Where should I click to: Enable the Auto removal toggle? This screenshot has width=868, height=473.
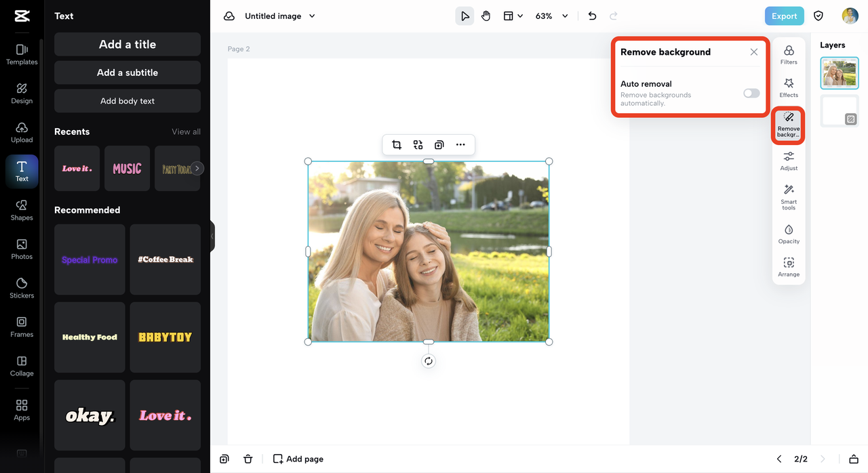751,94
